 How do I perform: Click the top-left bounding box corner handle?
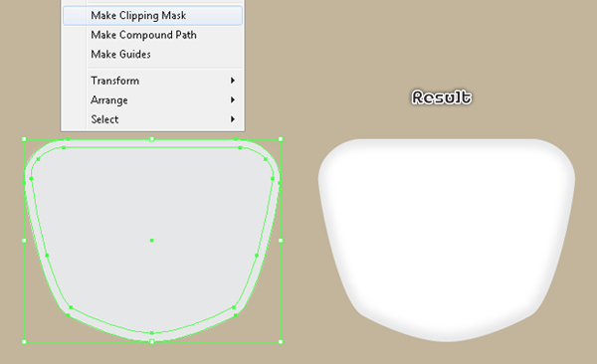[24, 139]
